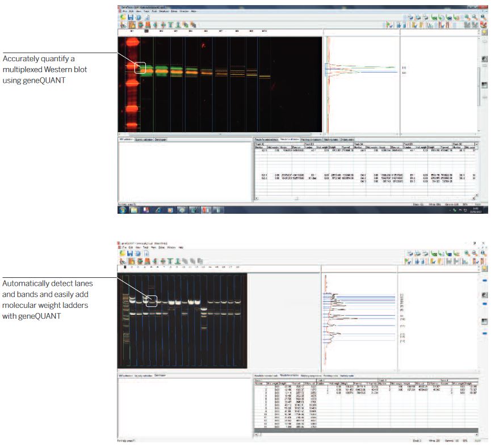Click the green band in the top blot image

coord(161,67)
